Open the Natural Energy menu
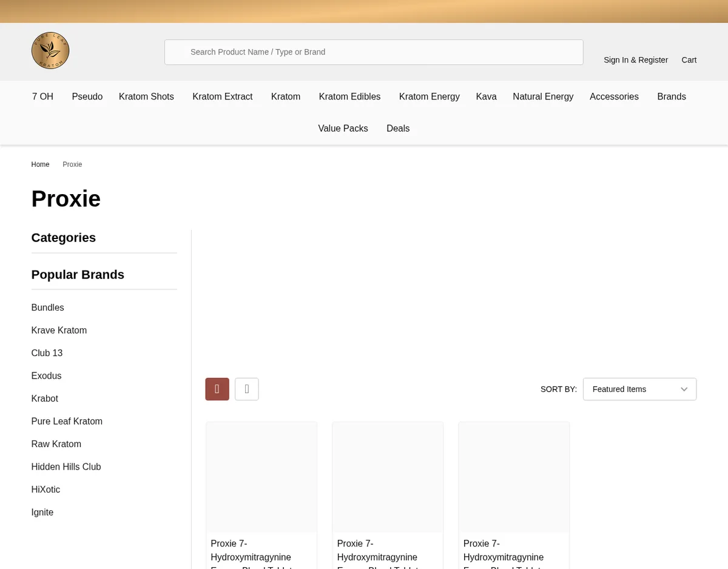 click(543, 96)
